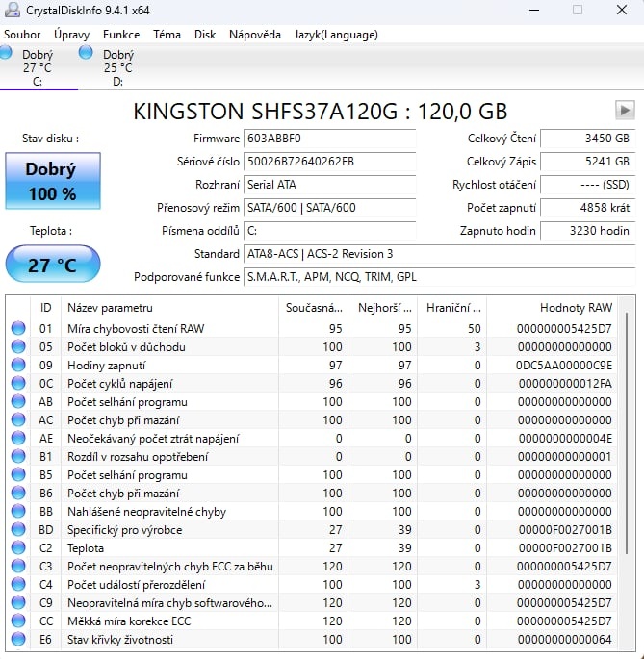Click the status orb for attribute BD
Image resolution: width=644 pixels, height=659 pixels.
coord(18,529)
